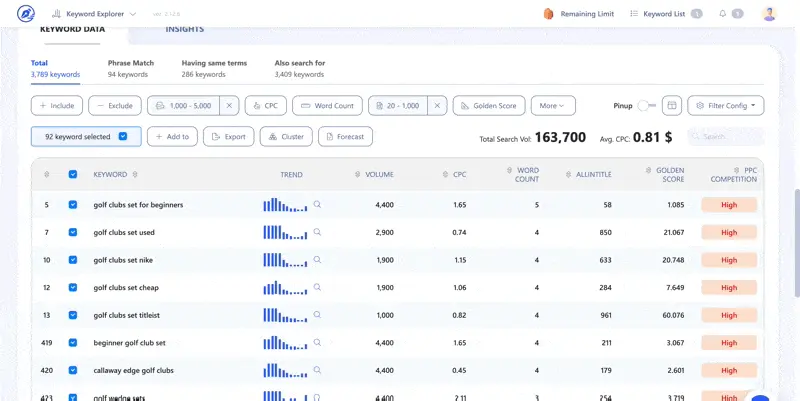Uncheck the beginner golf club set row

(73, 342)
